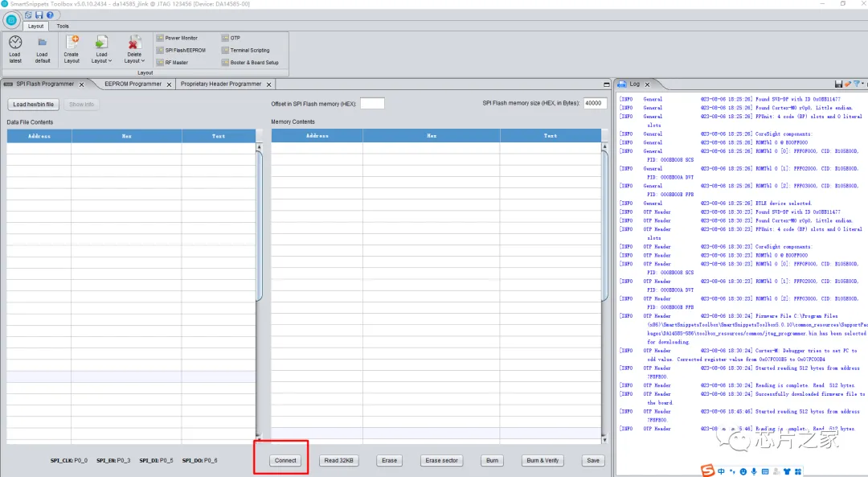Screen dimensions: 868x477
Task: Open Terminal Scripting tool
Action: click(249, 50)
